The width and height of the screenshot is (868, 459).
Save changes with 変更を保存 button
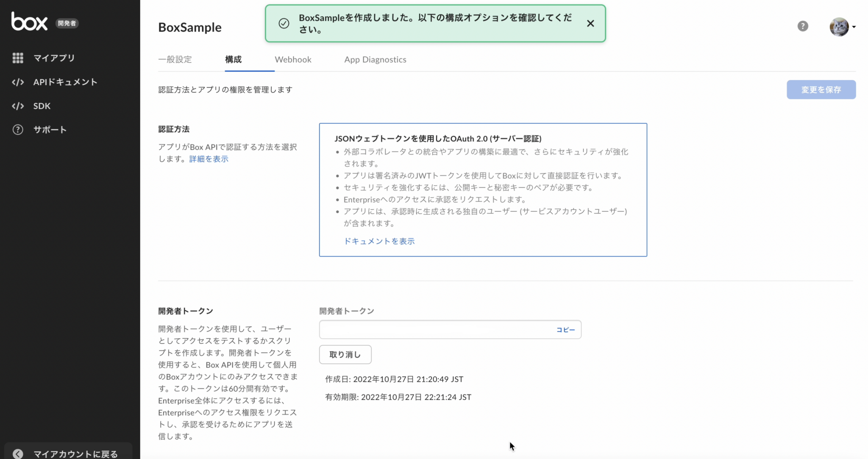[821, 89]
